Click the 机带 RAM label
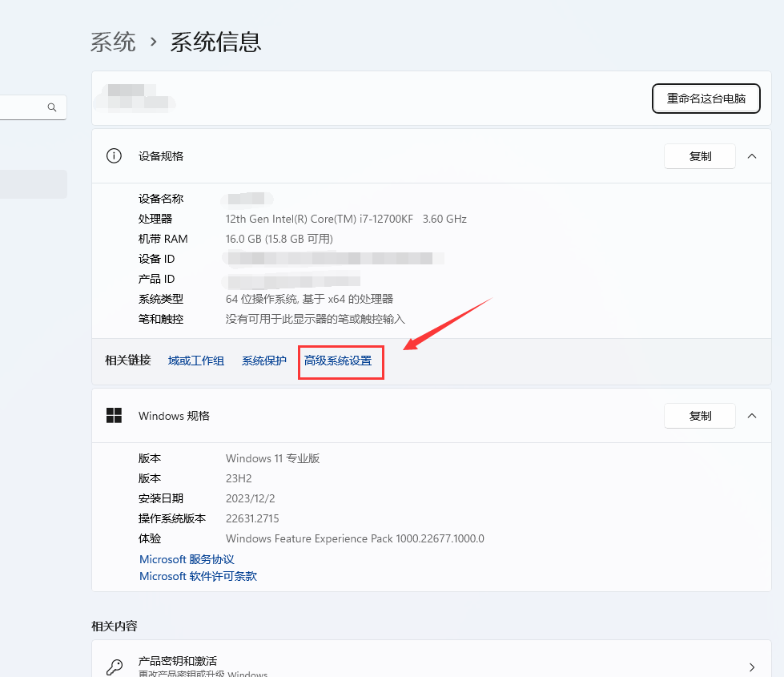Screen dimensions: 784x677 (x=163, y=240)
